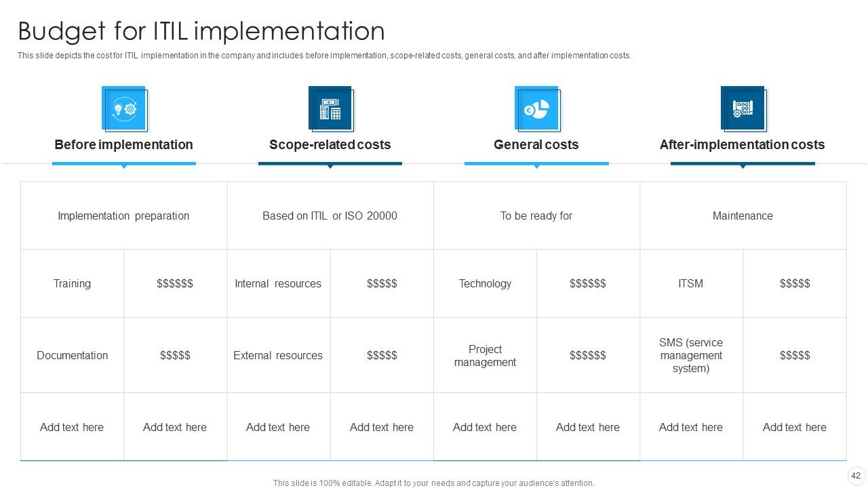Click the Technology cell

[x=485, y=283]
